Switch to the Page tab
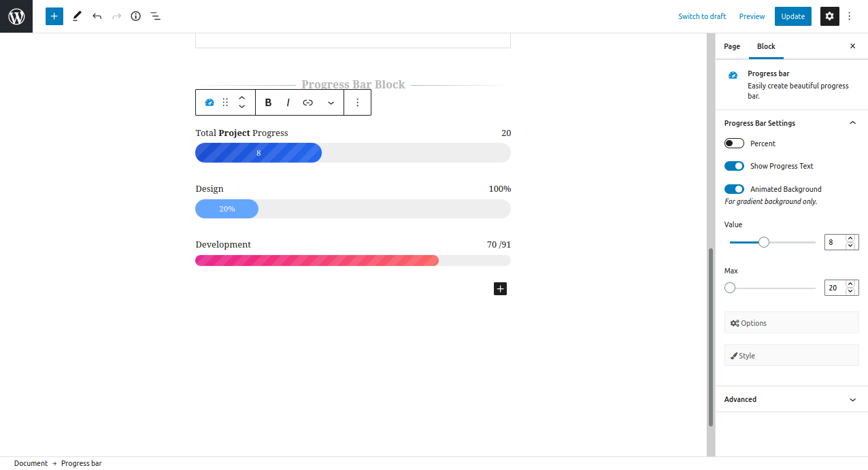 coord(732,46)
